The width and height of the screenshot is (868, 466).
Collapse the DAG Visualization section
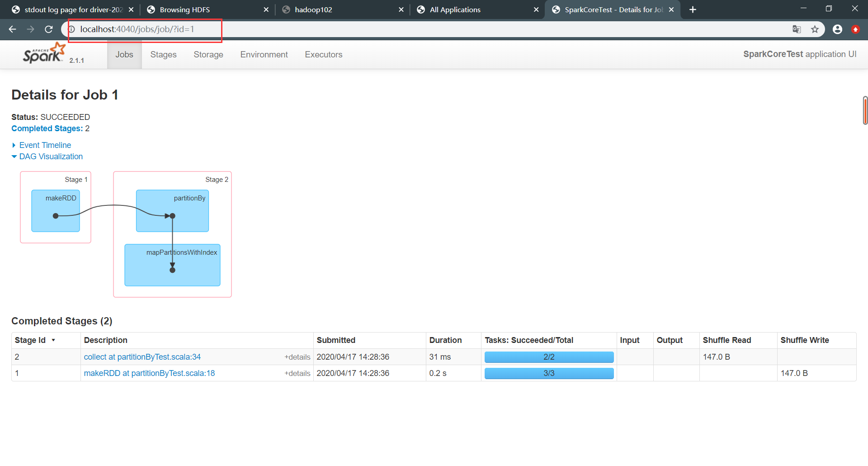[51, 156]
